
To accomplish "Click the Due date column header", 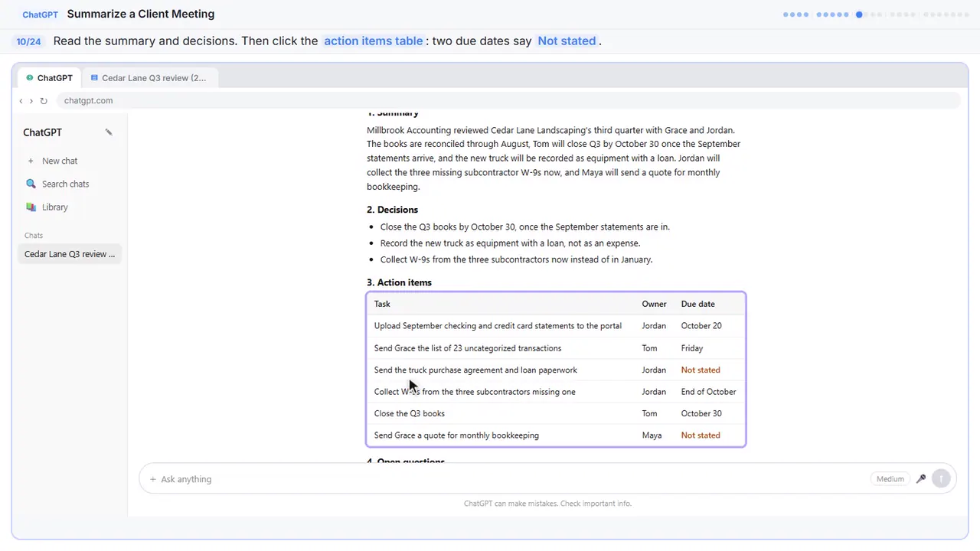I will 697,304.
